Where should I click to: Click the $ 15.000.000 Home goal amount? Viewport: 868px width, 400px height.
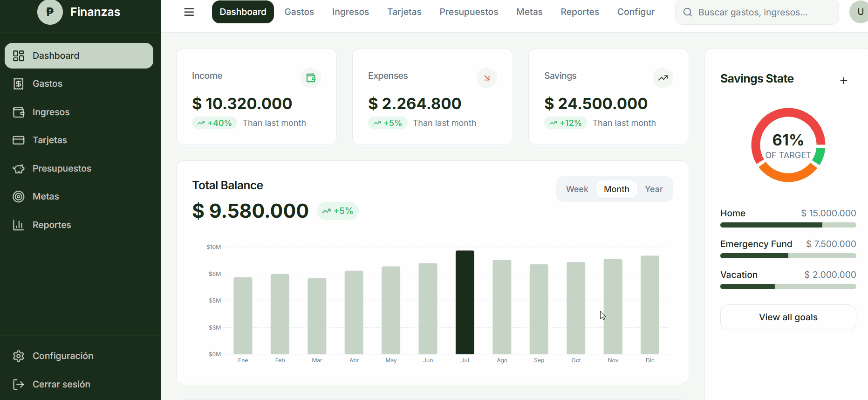click(x=828, y=214)
